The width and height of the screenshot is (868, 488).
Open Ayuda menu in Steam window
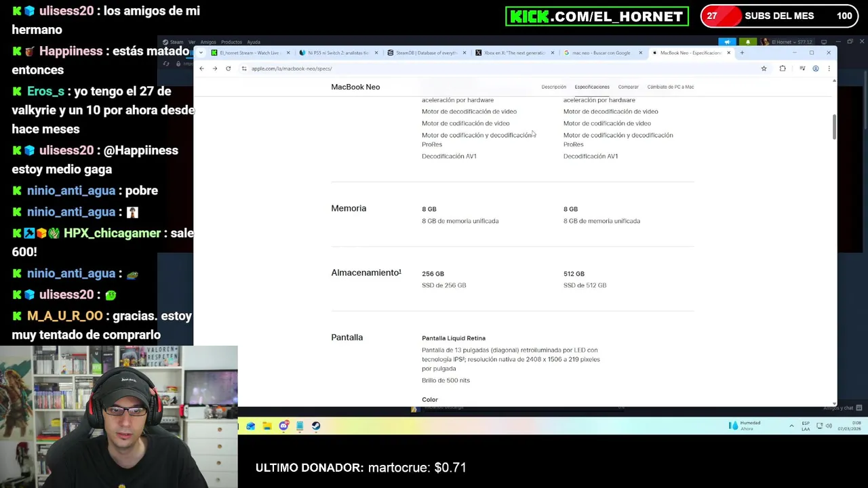[x=254, y=42]
